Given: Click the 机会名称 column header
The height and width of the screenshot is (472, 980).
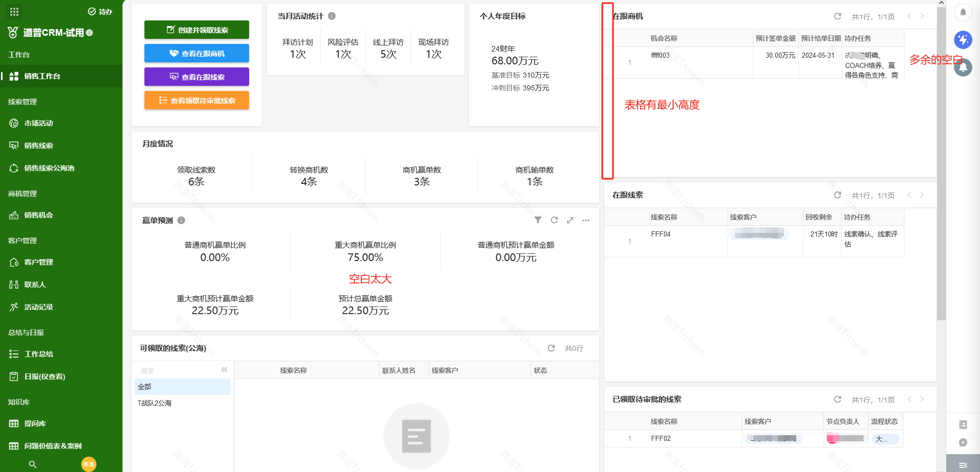Looking at the screenshot, I should [x=664, y=38].
